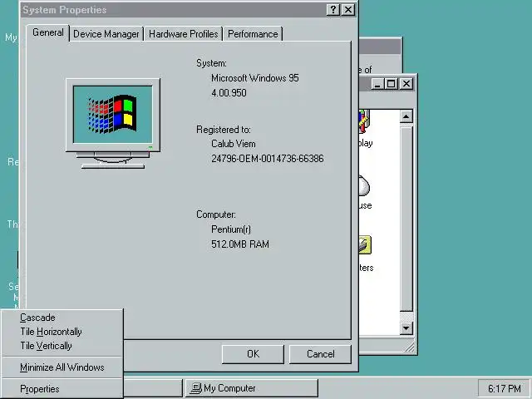Screen dimensions: 532x399
Task: Click OK in System Properties
Action: tap(253, 354)
